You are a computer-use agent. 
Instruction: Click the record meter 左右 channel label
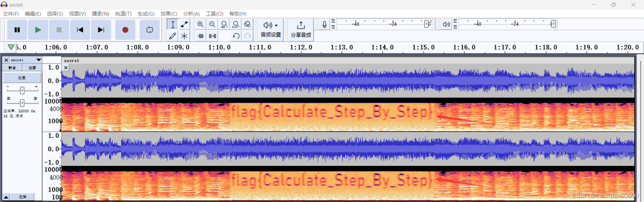[333, 24]
